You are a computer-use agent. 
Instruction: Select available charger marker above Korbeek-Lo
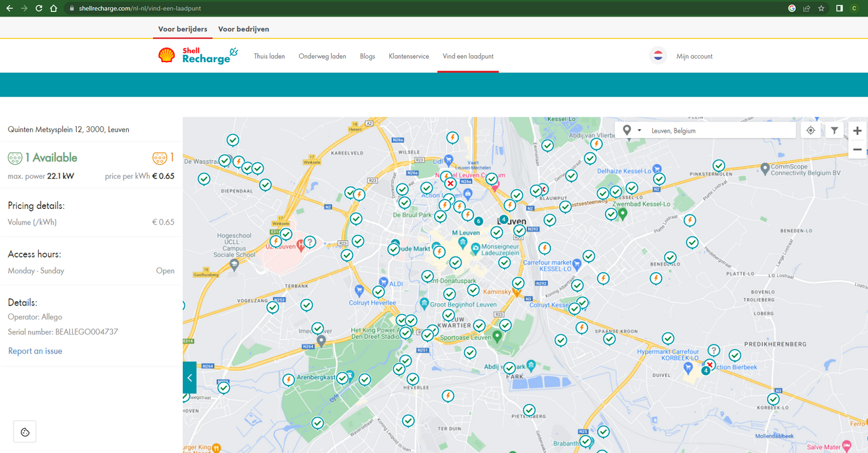[773, 399]
